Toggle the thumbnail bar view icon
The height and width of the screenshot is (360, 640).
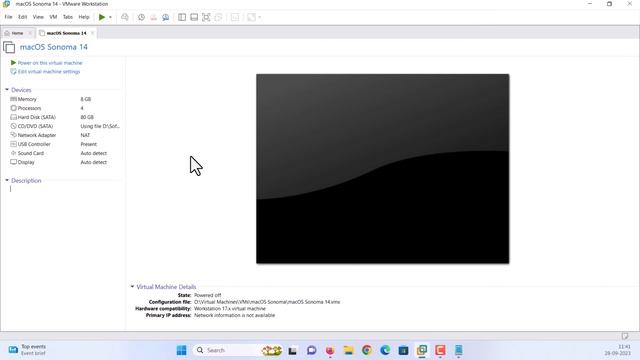(194, 17)
